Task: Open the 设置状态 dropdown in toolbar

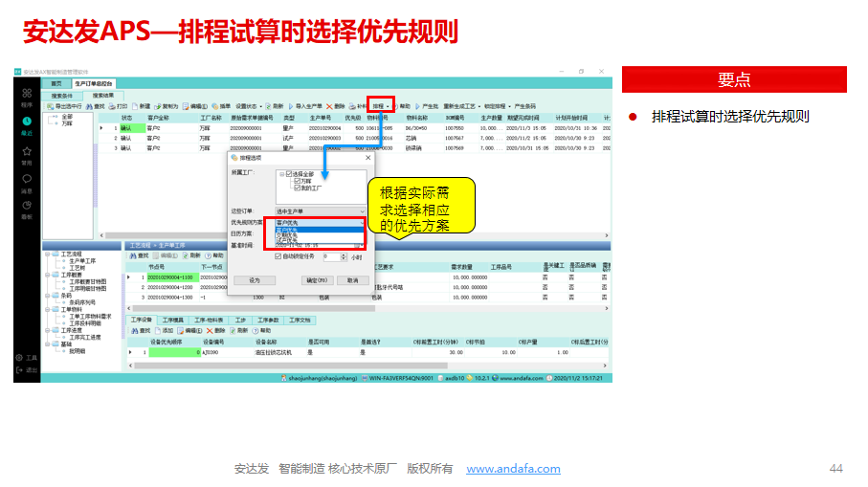Action: (249, 106)
